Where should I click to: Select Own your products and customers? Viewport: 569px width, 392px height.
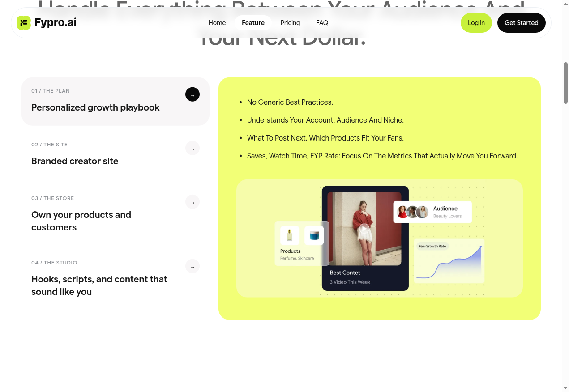pyautogui.click(x=116, y=214)
